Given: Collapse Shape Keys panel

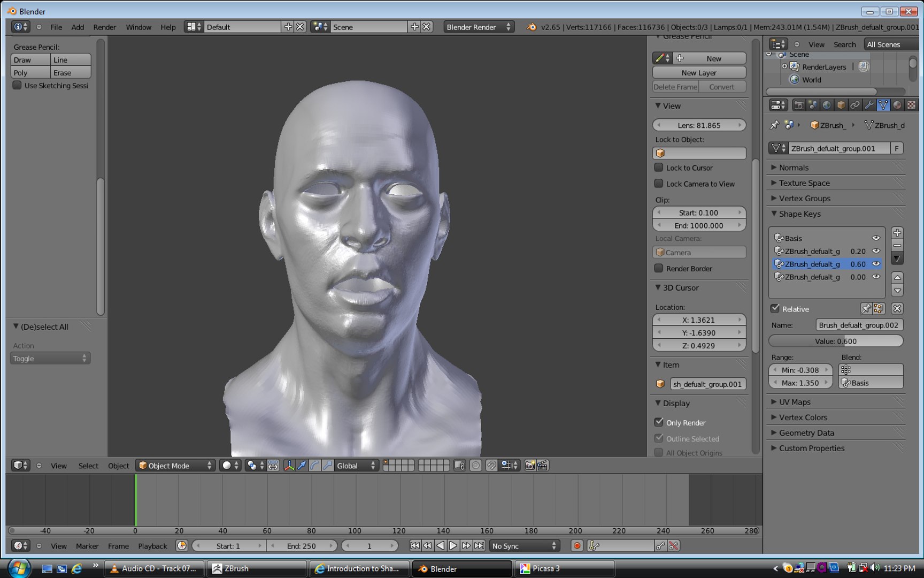Looking at the screenshot, I should click(x=799, y=214).
